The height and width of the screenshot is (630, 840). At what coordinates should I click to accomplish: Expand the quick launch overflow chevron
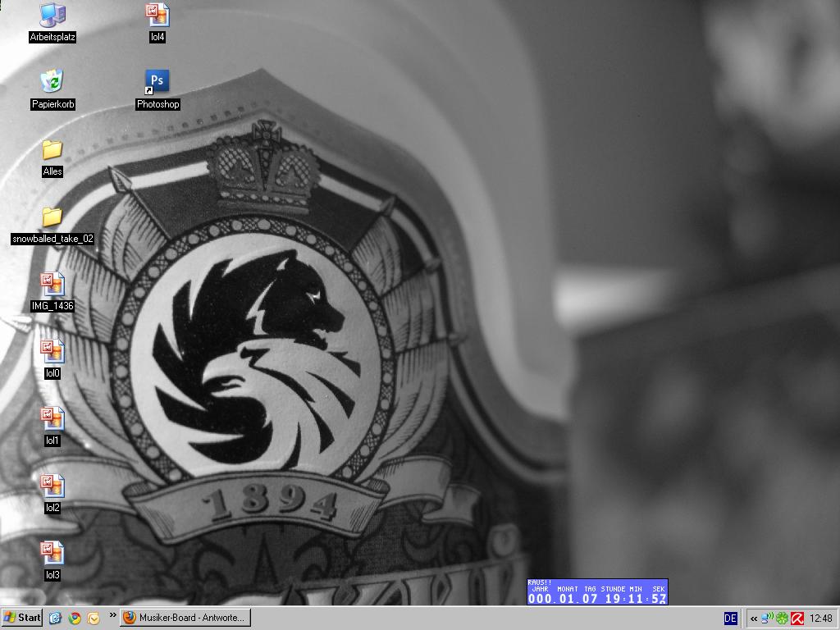click(x=112, y=615)
